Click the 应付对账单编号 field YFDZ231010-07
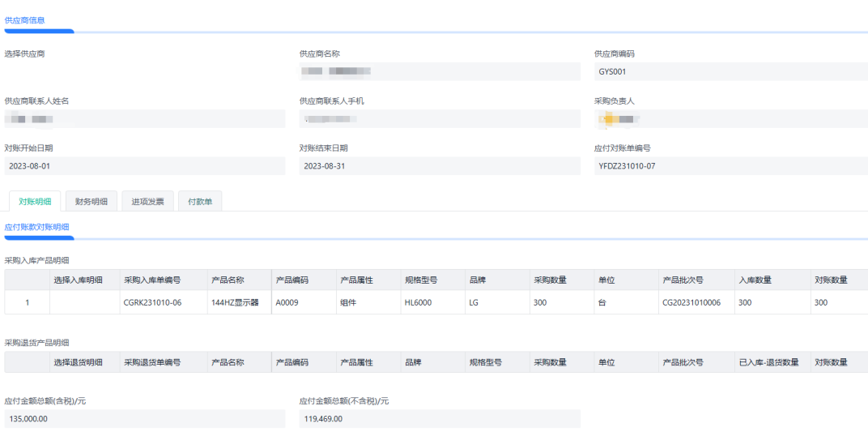Screen dimensions: 868x436 pos(730,166)
